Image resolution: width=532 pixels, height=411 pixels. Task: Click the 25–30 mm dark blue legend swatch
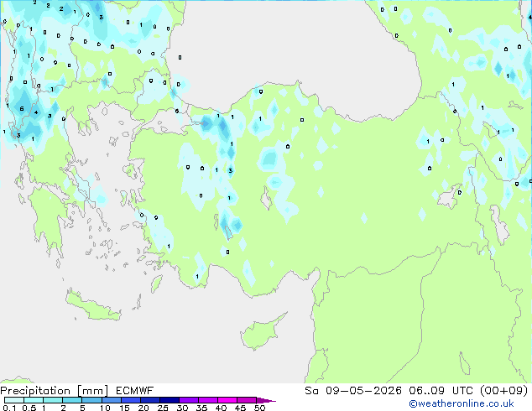pos(170,400)
